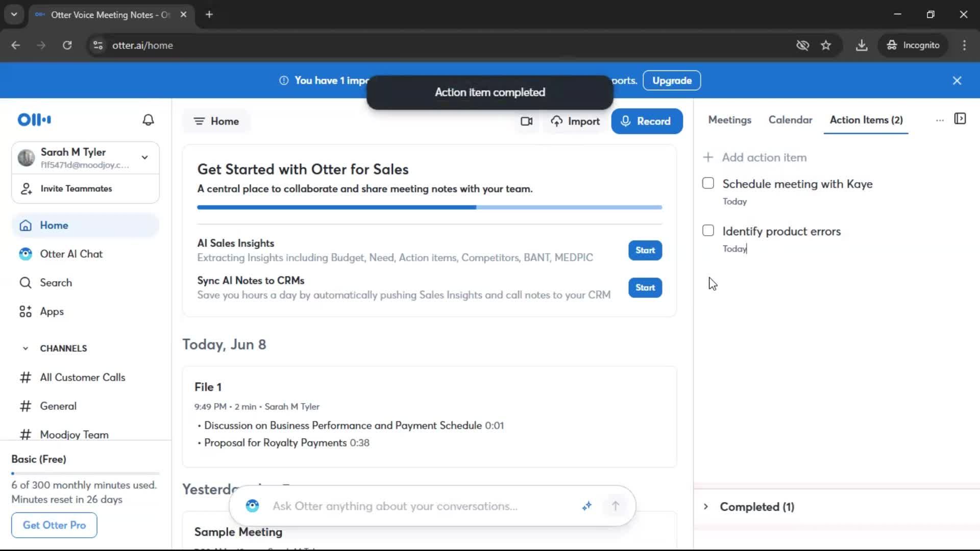Click Get Otter Pro button
Viewport: 980px width, 551px height.
click(x=54, y=525)
